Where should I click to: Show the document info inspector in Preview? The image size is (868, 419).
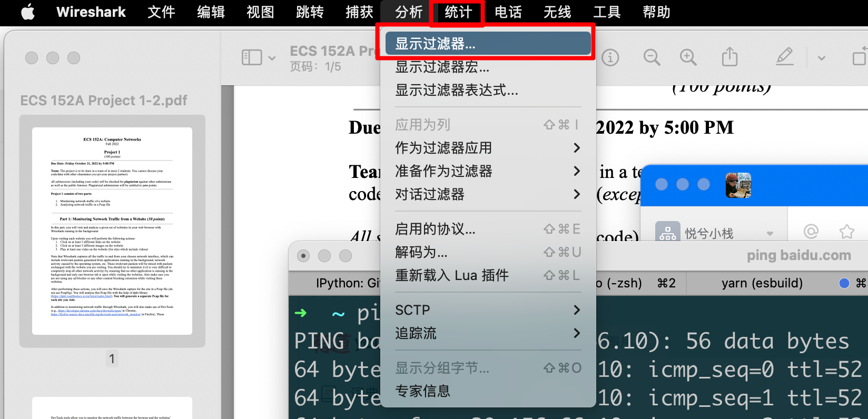[x=610, y=57]
